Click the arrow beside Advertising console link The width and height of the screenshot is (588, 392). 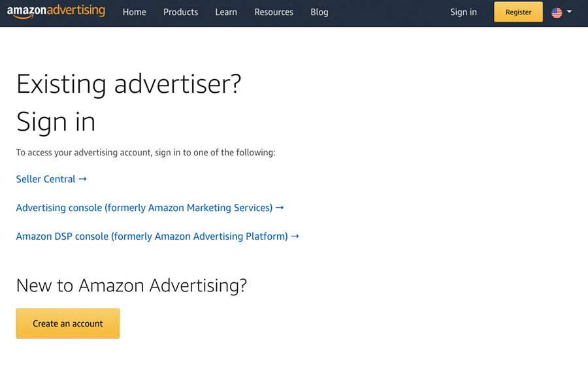click(280, 208)
